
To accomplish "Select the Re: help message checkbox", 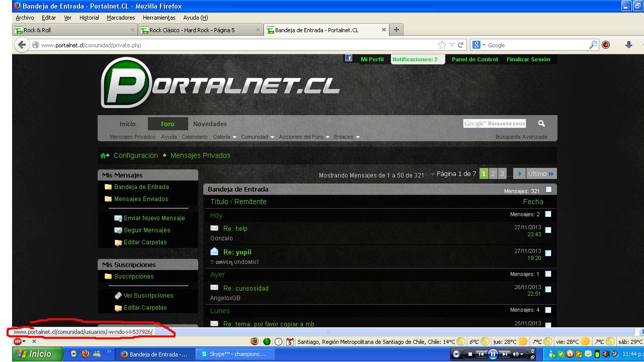I will [x=548, y=230].
